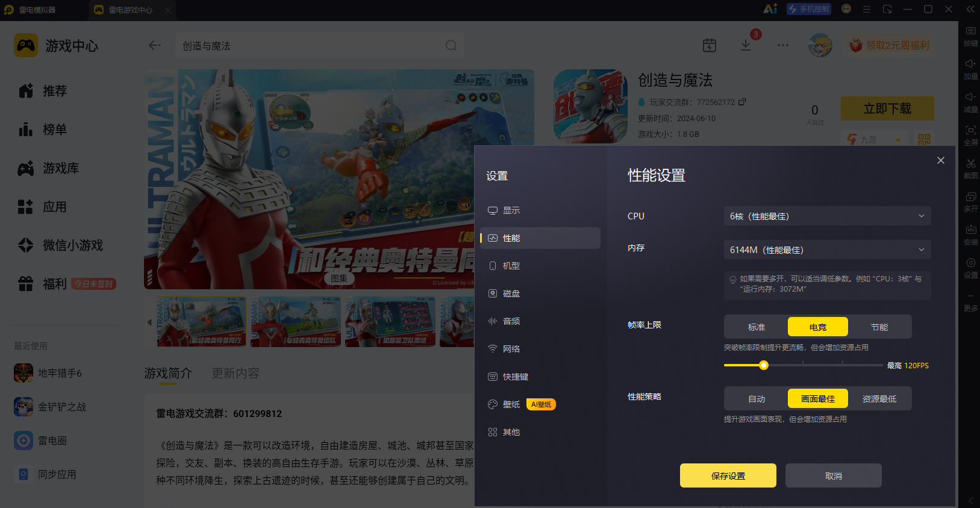Select 节能 frame rate limit

click(879, 327)
